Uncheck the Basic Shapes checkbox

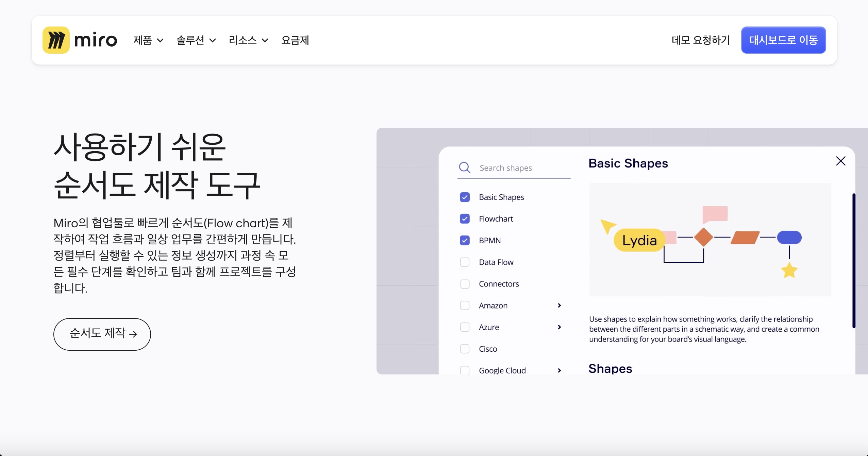pos(464,197)
